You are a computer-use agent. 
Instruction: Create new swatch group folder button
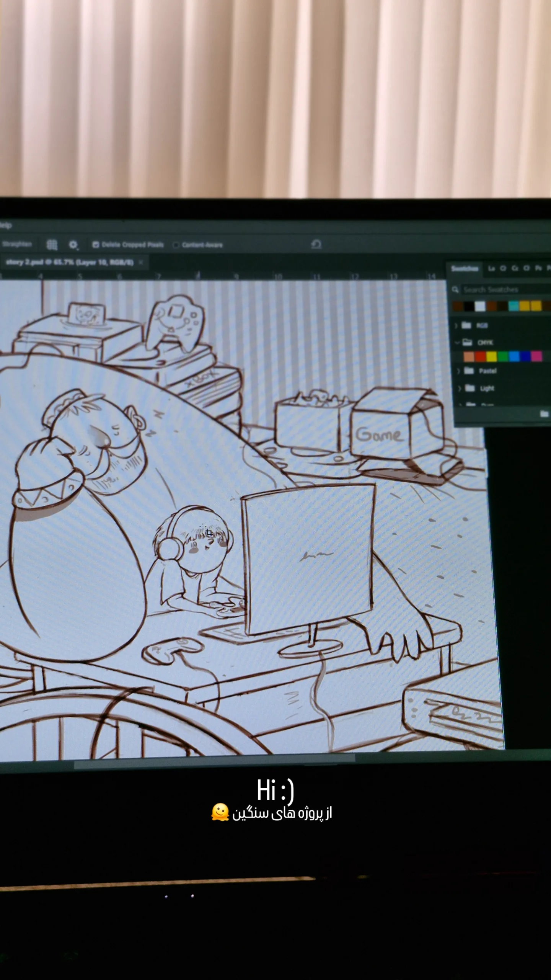(544, 413)
